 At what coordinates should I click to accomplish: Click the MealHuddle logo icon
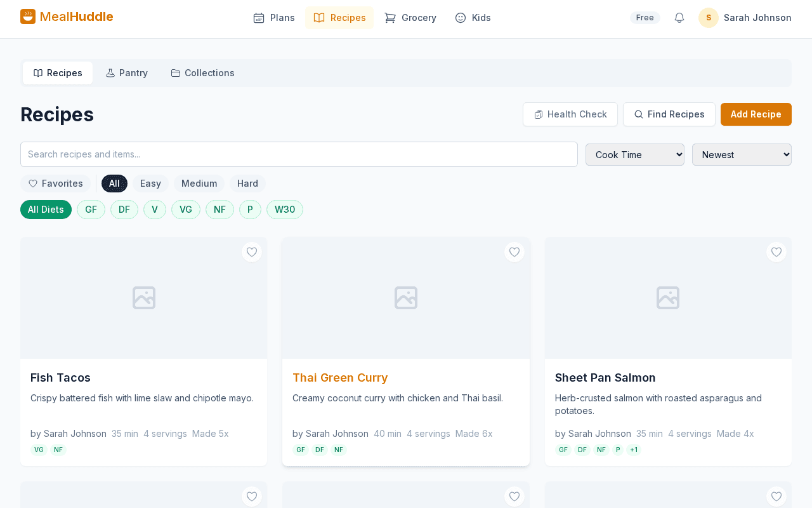(27, 17)
